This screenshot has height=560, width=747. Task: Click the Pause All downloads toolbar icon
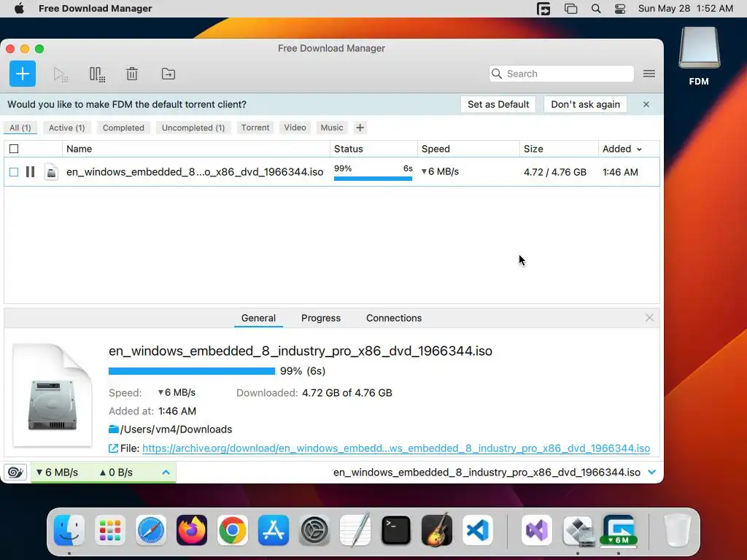tap(97, 74)
